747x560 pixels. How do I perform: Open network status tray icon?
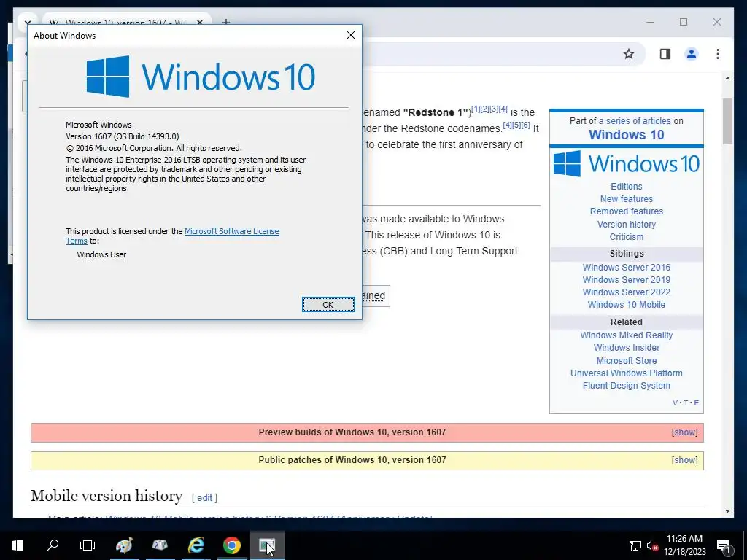pyautogui.click(x=635, y=545)
